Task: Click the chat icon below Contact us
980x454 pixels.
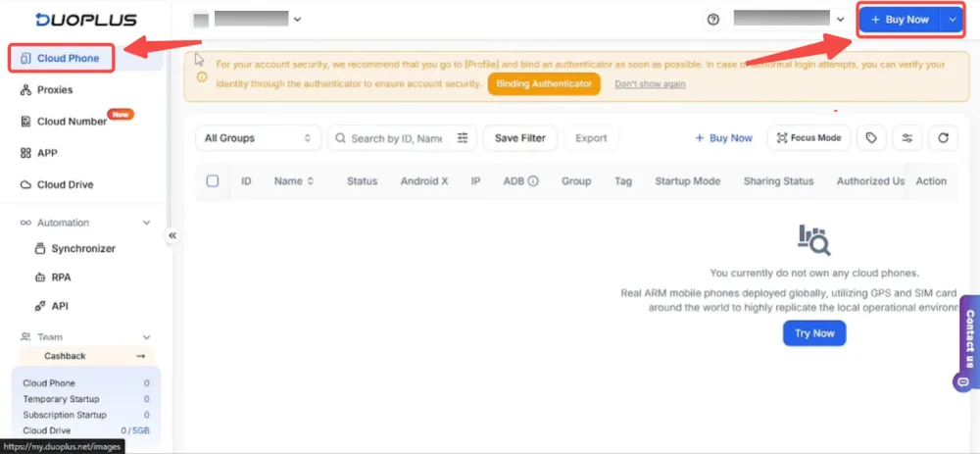Action: pyautogui.click(x=962, y=381)
